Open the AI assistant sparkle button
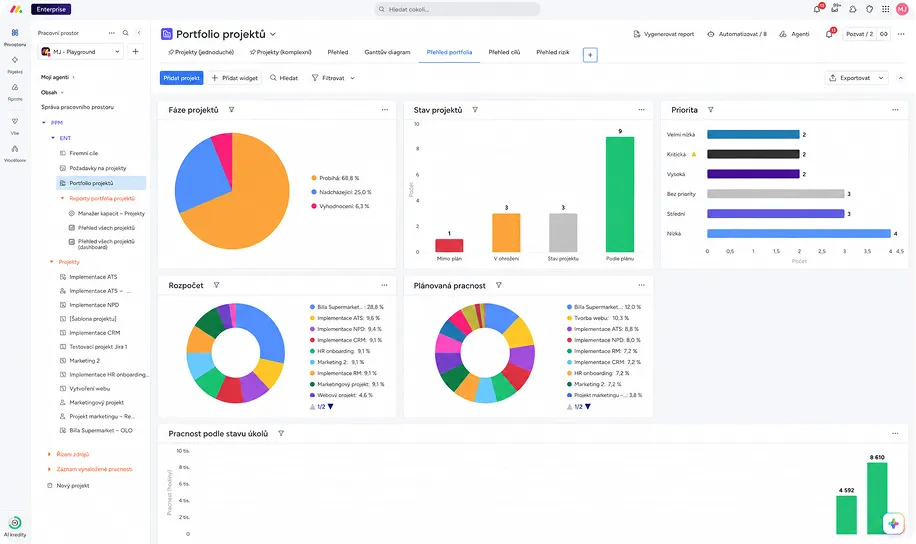This screenshot has height=544, width=916. click(893, 524)
